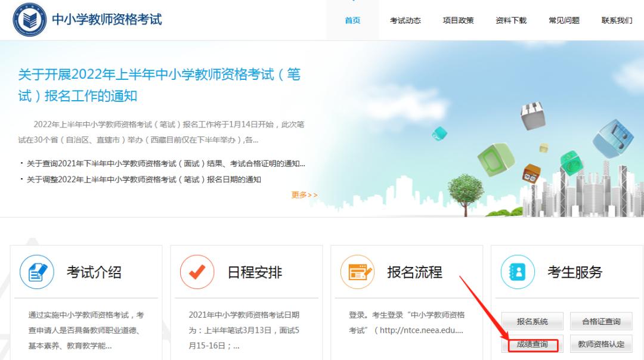Open the 常见问题 FAQ section

coord(563,20)
